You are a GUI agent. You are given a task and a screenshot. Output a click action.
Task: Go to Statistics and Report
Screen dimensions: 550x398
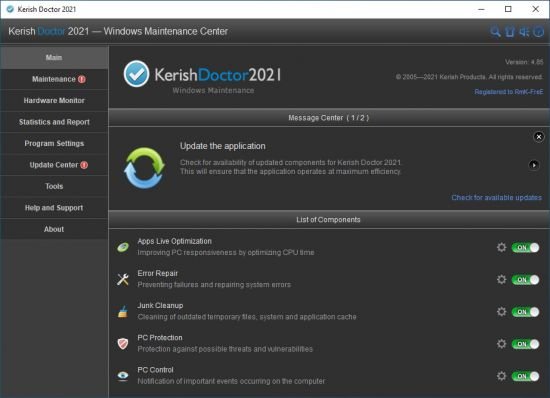(x=54, y=122)
